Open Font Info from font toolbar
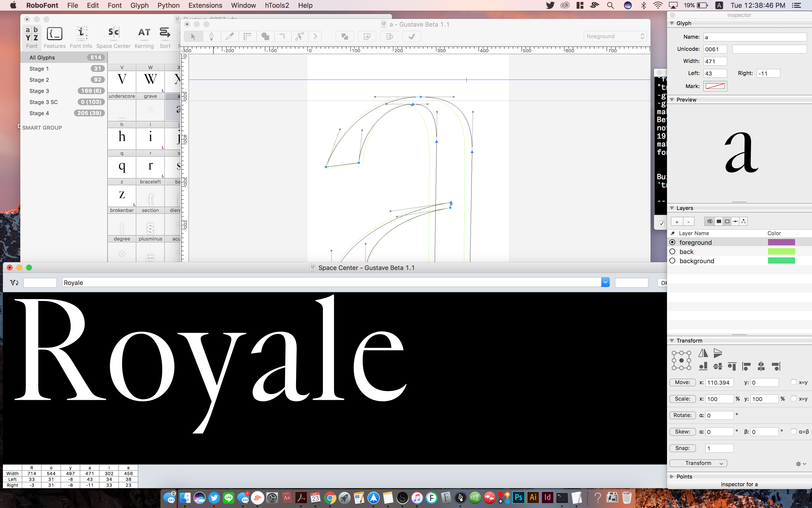The height and width of the screenshot is (508, 812). (x=81, y=38)
